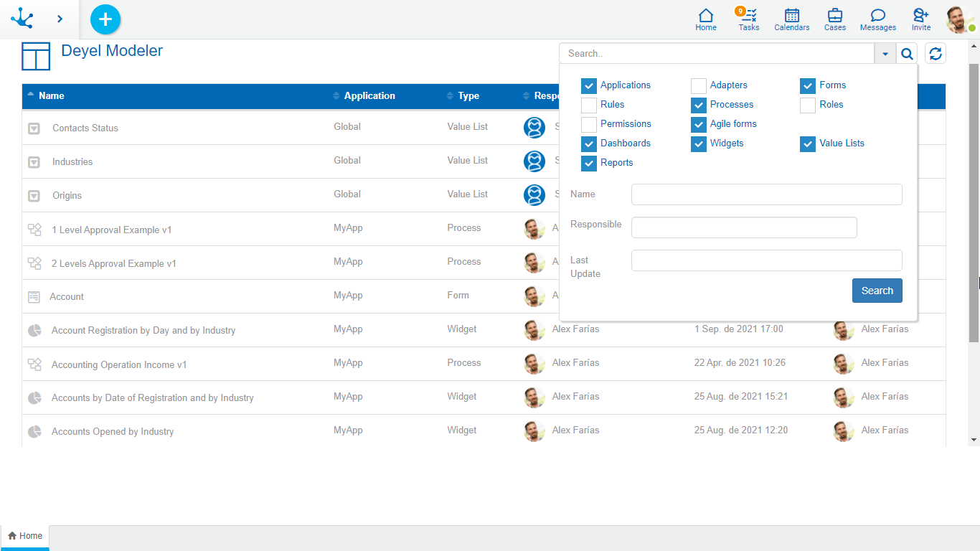Check the Roles checkbox
Screen dimensions: 980x551
(808, 105)
